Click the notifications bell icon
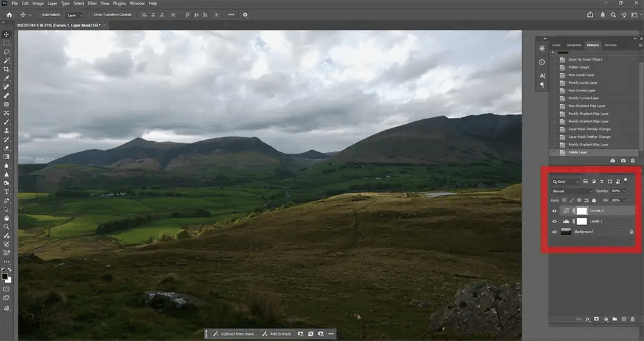This screenshot has width=644, height=341. click(x=603, y=14)
